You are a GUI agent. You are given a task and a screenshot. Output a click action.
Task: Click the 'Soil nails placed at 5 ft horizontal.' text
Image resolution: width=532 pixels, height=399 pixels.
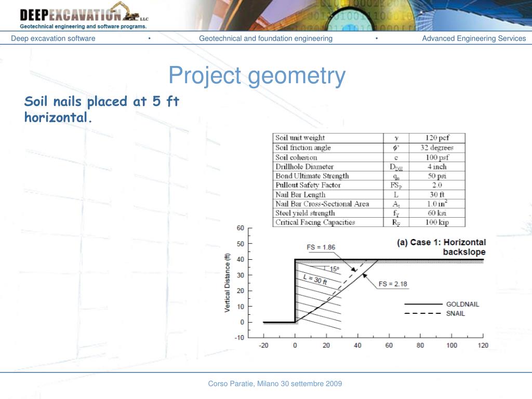[x=102, y=109]
